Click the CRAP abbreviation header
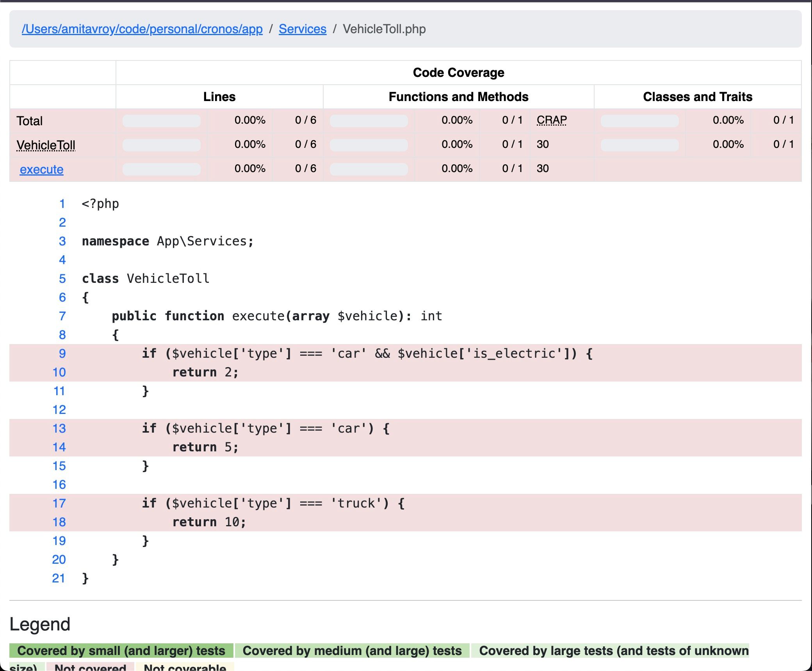The width and height of the screenshot is (812, 671). coord(552,120)
